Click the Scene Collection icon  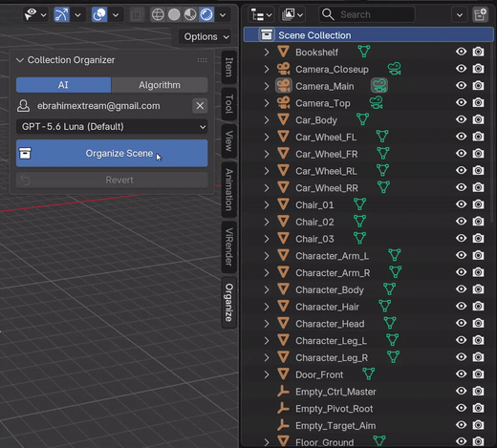(267, 34)
